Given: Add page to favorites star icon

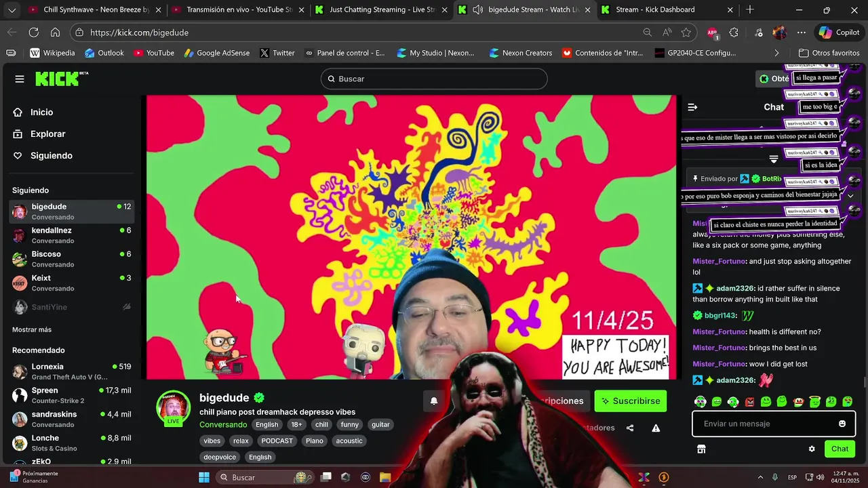Looking at the screenshot, I should [x=686, y=33].
